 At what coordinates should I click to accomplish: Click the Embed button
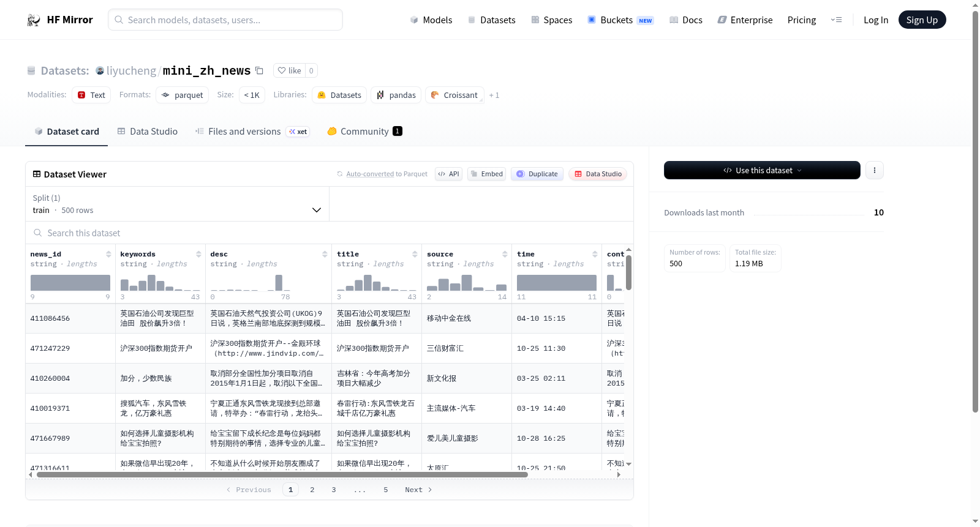(x=486, y=174)
